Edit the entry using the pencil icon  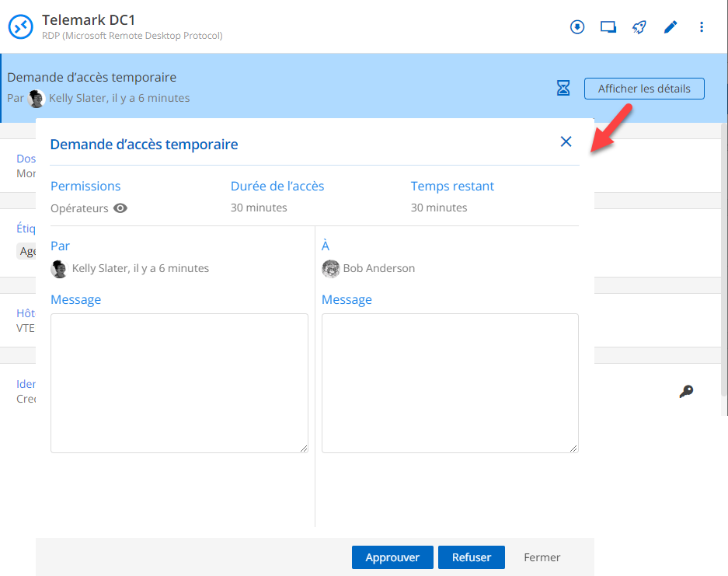pyautogui.click(x=670, y=27)
